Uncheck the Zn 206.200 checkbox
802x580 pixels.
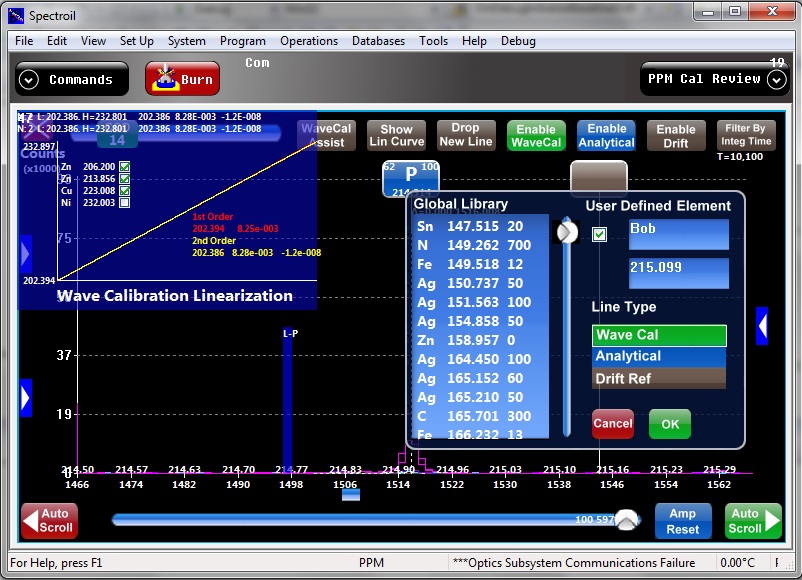tap(124, 167)
